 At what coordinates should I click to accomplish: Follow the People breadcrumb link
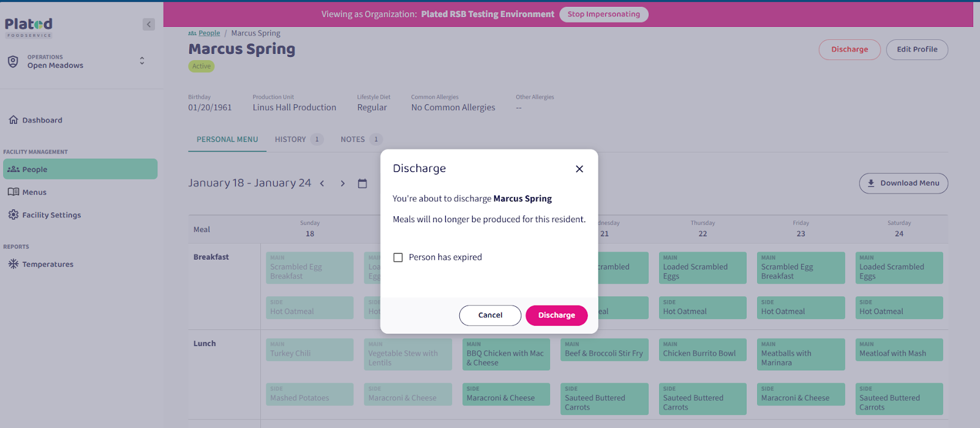209,33
